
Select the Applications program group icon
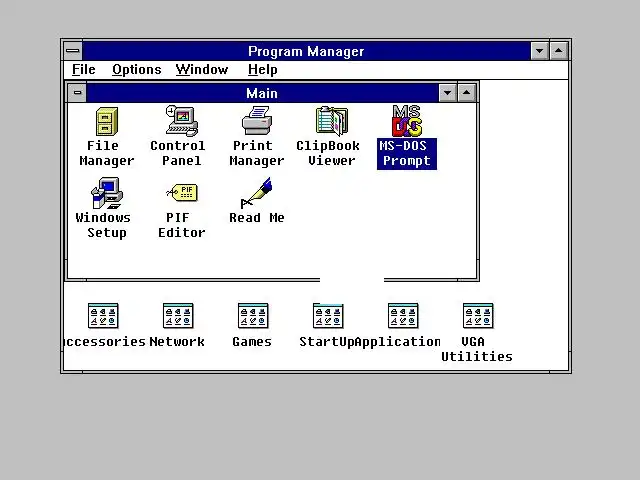click(403, 316)
